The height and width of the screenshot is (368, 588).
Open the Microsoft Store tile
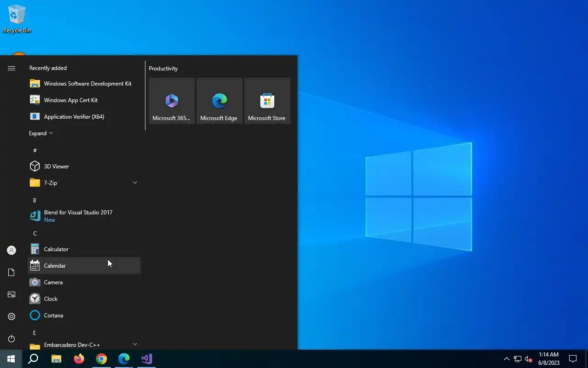(267, 101)
